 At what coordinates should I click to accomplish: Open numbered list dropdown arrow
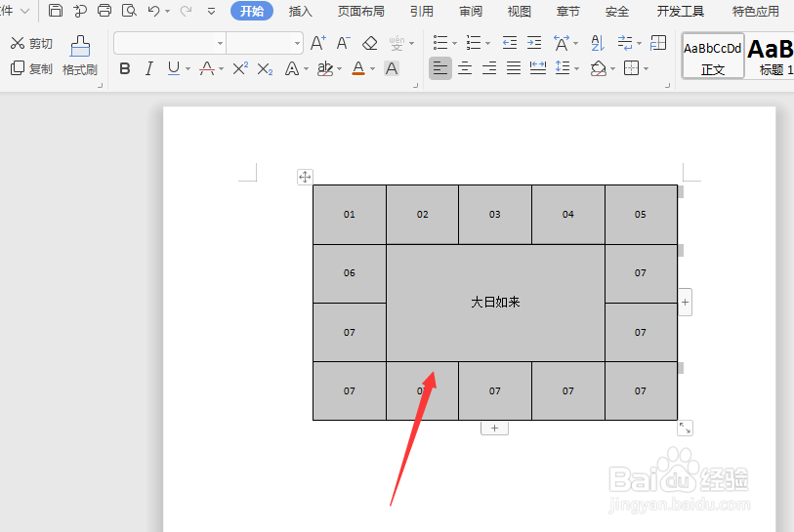click(x=487, y=44)
